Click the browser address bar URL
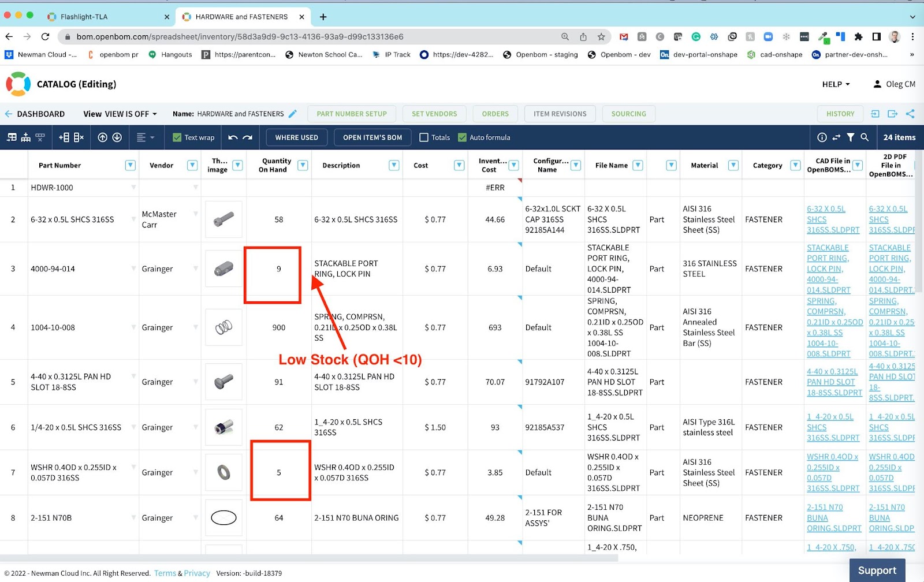This screenshot has height=582, width=924. point(240,36)
